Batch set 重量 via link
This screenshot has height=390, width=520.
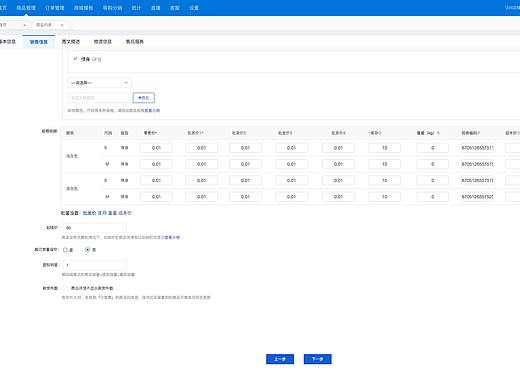pyautogui.click(x=113, y=213)
